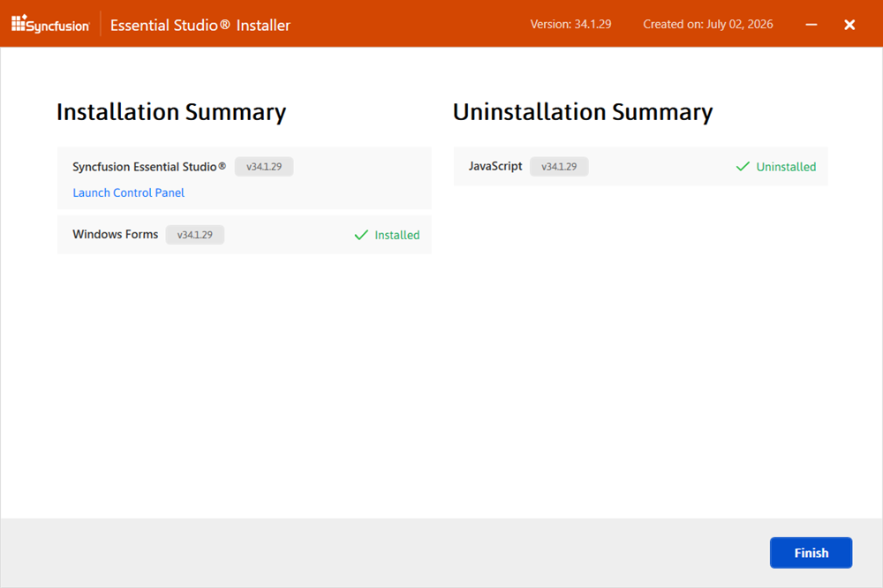Click the JavaScript label
Viewport: 883px width, 588px height.
tap(495, 166)
